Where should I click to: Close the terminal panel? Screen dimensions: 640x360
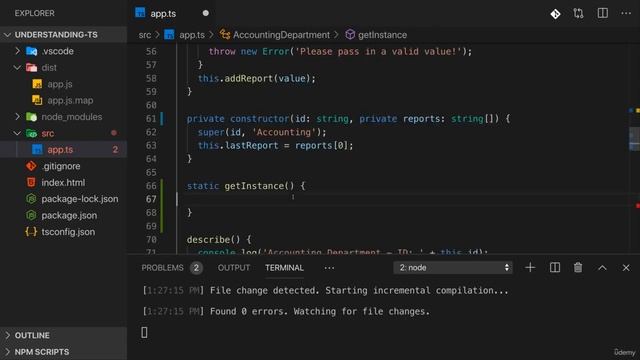click(626, 268)
